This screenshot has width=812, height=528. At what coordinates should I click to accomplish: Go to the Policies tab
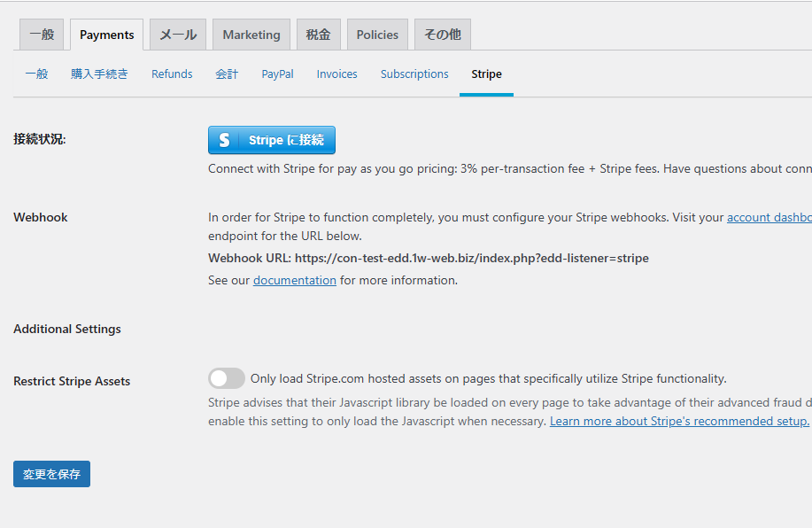point(377,35)
